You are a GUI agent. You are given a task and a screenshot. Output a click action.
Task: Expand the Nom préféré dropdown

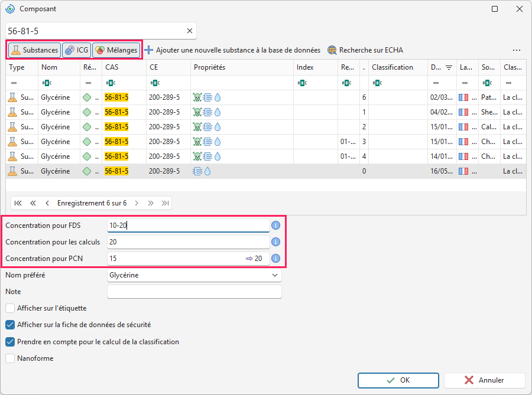(x=275, y=275)
